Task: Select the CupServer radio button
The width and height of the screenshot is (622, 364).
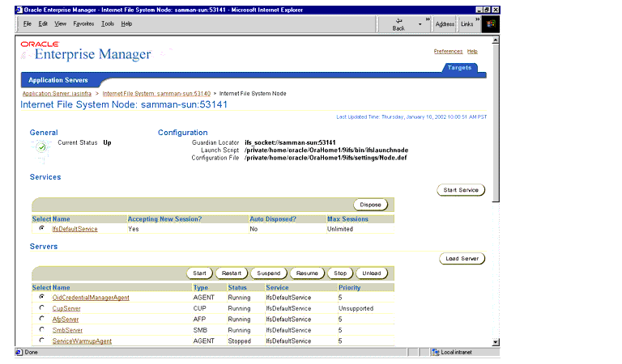Action: (x=41, y=307)
